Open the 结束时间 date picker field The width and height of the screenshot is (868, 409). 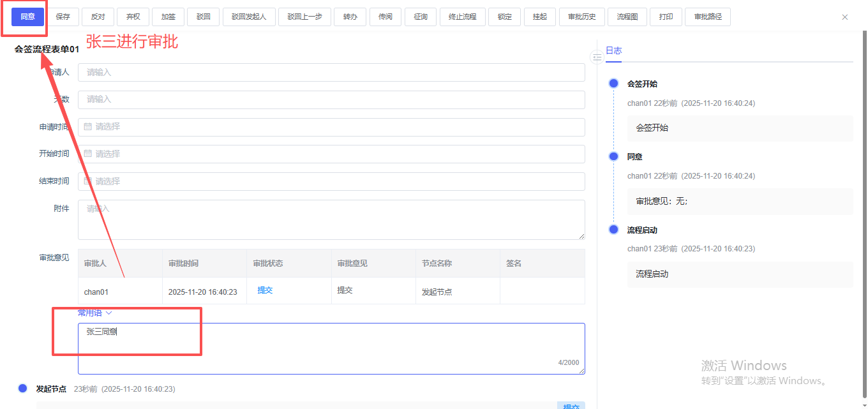click(x=331, y=181)
